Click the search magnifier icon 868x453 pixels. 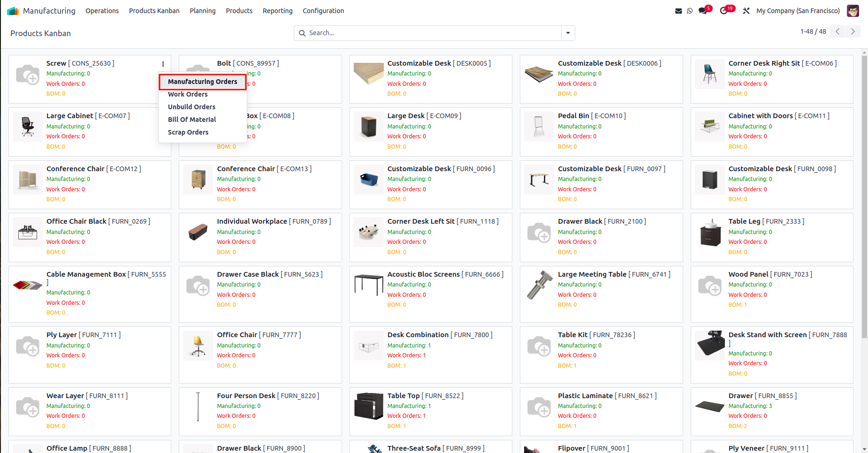pyautogui.click(x=303, y=33)
